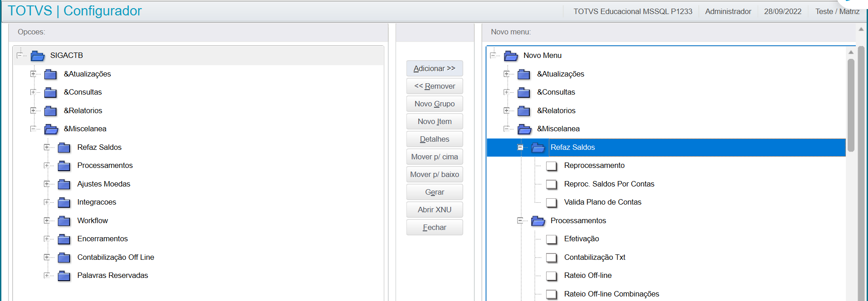Viewport: 868px width, 301px height.
Task: Expand &Relatorios in the Opcoes tree
Action: [x=33, y=110]
